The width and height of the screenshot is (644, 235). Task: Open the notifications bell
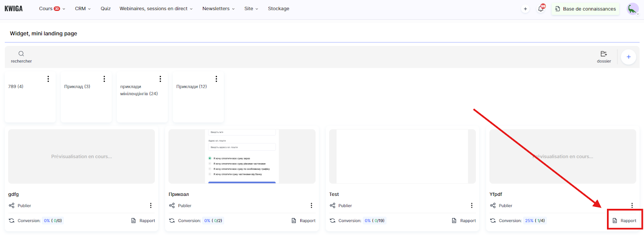(541, 8)
